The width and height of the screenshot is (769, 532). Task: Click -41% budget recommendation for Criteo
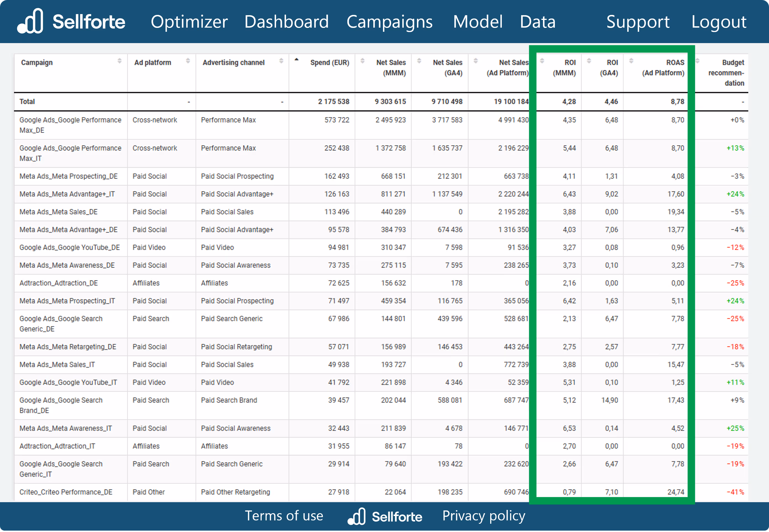[x=735, y=492]
